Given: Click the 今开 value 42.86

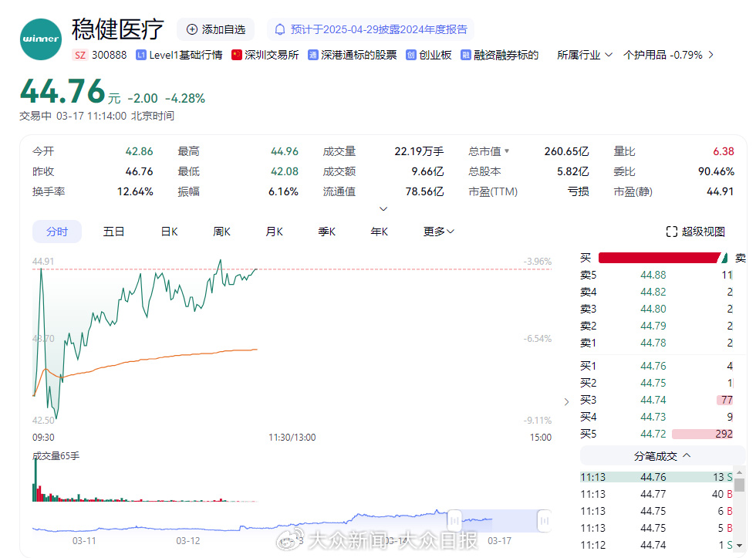Looking at the screenshot, I should (x=139, y=151).
